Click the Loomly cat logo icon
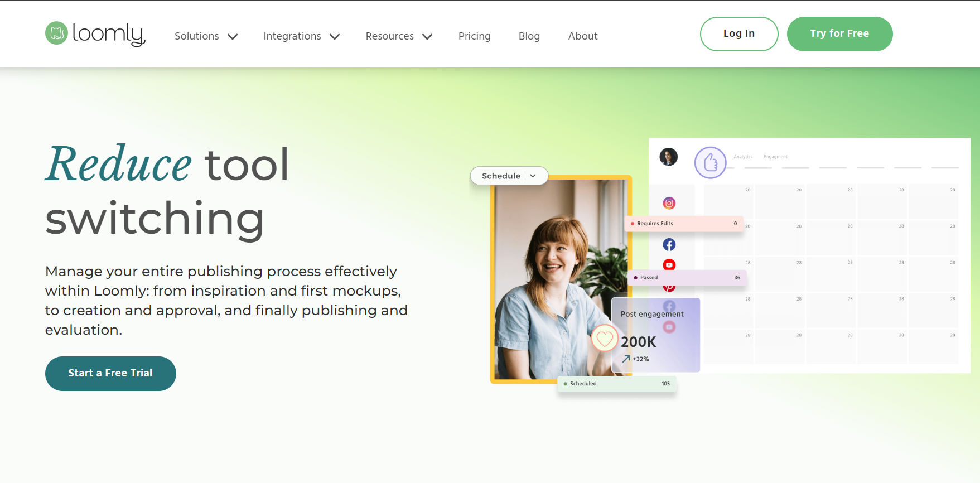This screenshot has width=980, height=483. [56, 33]
